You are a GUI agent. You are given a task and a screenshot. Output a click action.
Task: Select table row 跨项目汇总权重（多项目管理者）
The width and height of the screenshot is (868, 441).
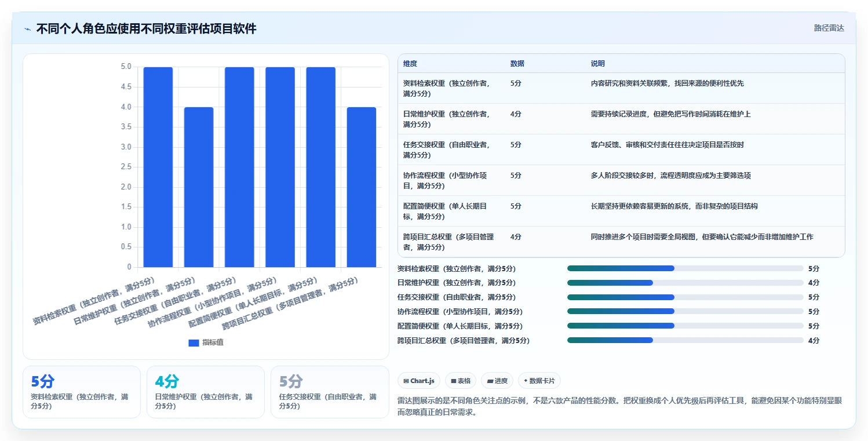click(x=621, y=242)
